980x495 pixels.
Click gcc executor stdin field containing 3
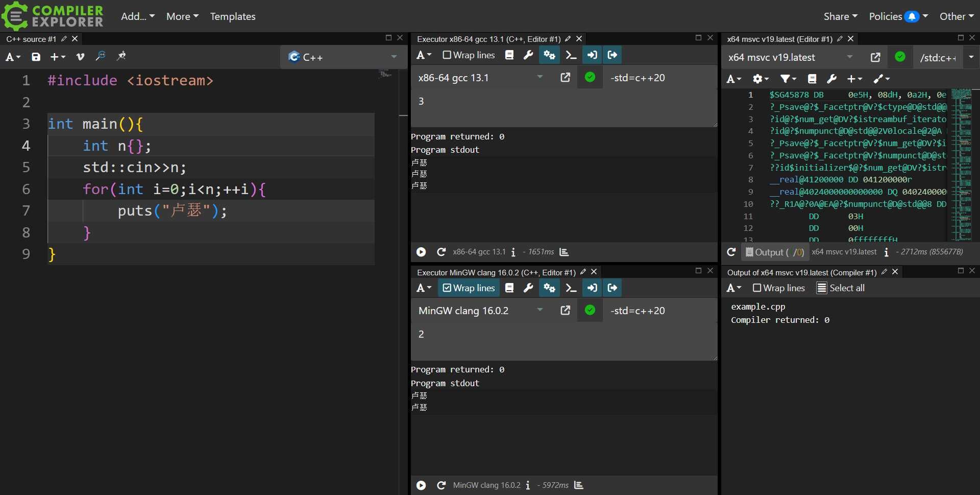564,108
